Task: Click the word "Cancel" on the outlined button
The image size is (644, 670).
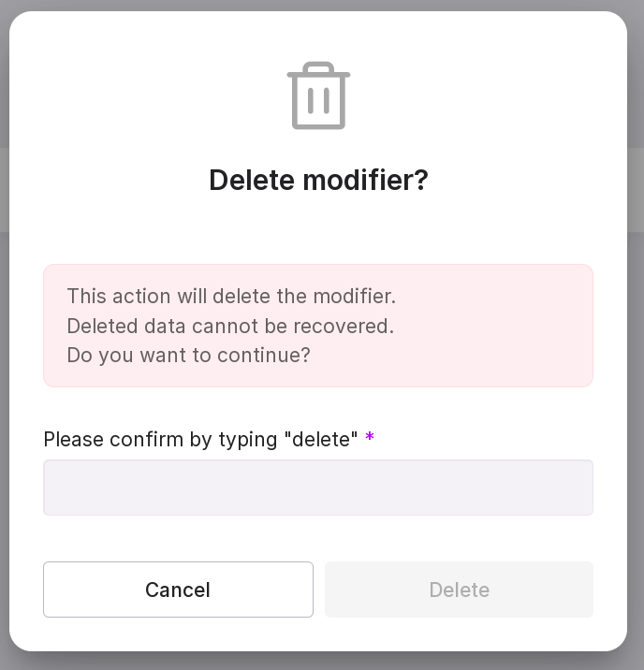Action: pyautogui.click(x=178, y=590)
